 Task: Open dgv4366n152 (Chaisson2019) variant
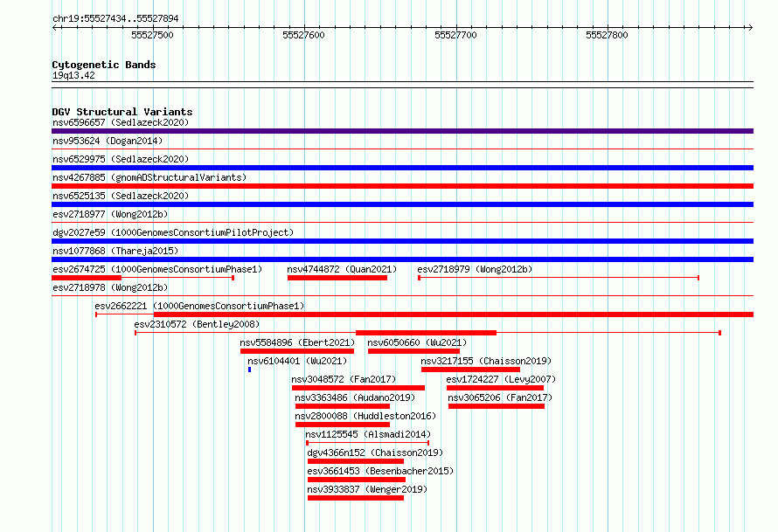(x=375, y=453)
